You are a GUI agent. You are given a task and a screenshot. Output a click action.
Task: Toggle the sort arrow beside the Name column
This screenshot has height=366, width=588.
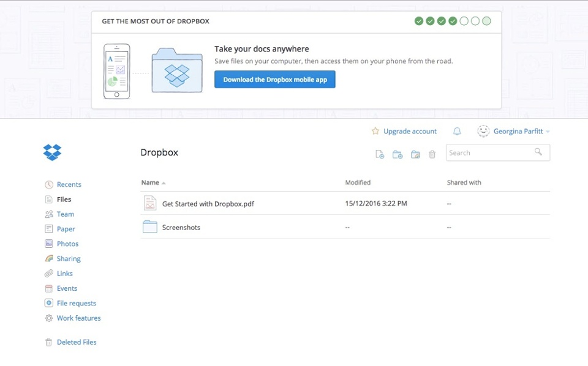(164, 183)
